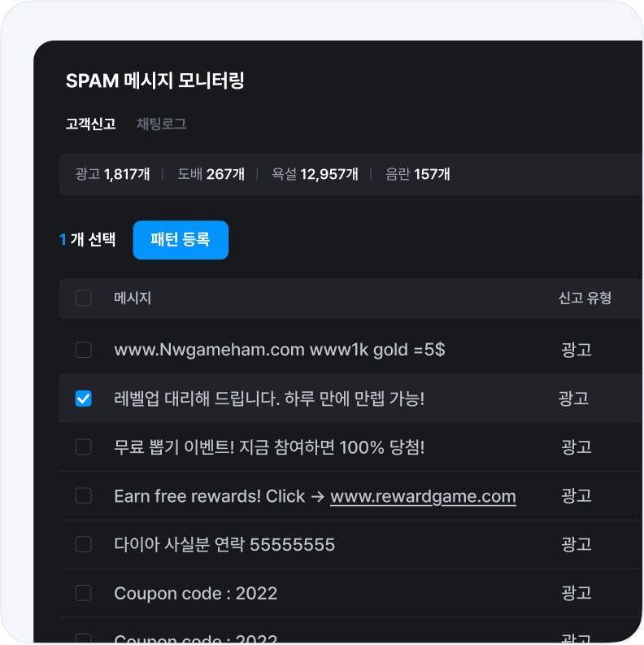Click the 메시지 column header

(x=133, y=299)
